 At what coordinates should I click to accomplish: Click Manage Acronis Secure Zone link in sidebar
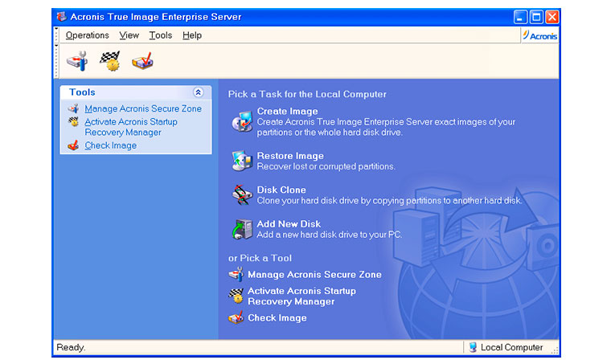point(143,108)
